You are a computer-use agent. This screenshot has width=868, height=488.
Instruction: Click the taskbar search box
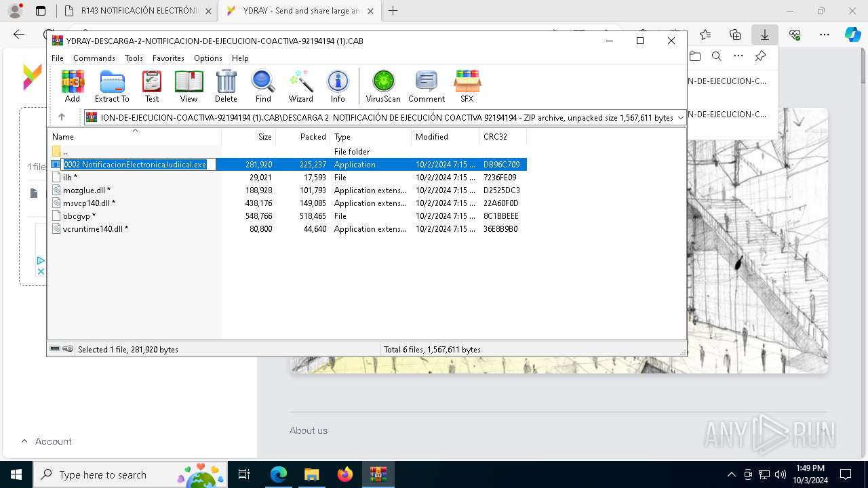pyautogui.click(x=129, y=474)
